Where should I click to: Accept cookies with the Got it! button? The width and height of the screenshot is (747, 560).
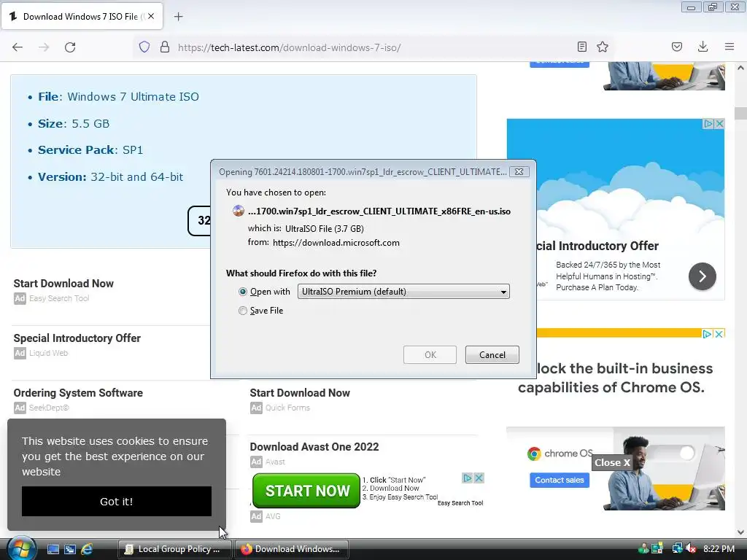click(x=117, y=502)
